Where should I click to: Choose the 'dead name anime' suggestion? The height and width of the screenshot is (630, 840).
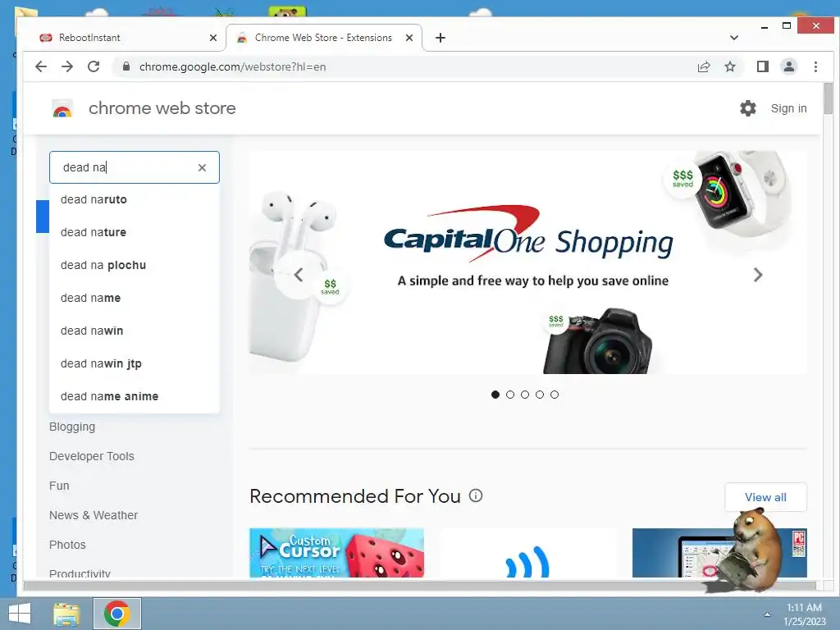tap(134, 396)
